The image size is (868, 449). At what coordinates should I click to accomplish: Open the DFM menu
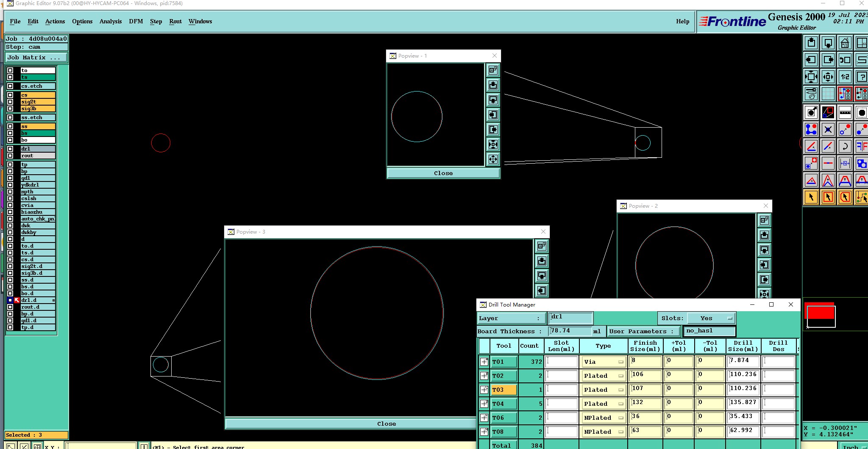tap(136, 21)
